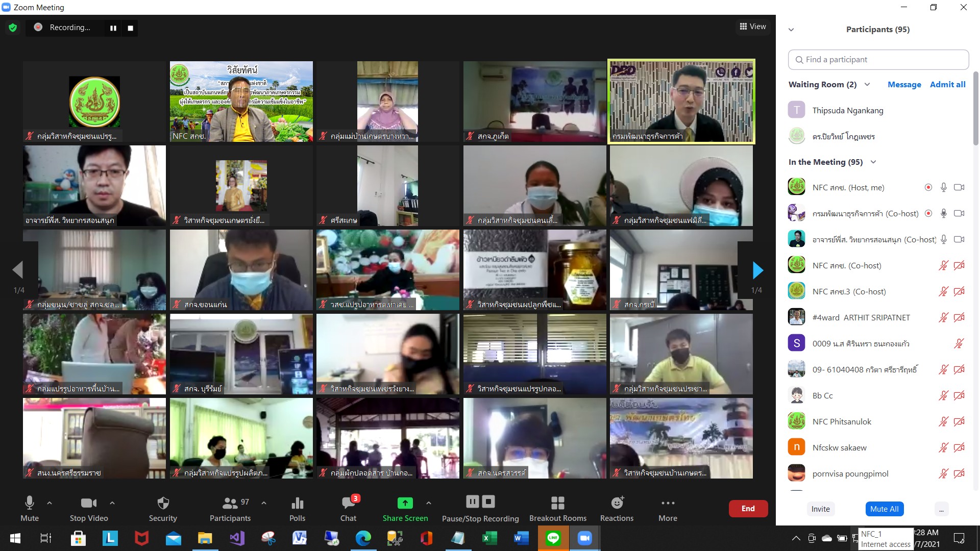Go to previous page of video gallery
The width and height of the screenshot is (980, 551).
click(18, 270)
